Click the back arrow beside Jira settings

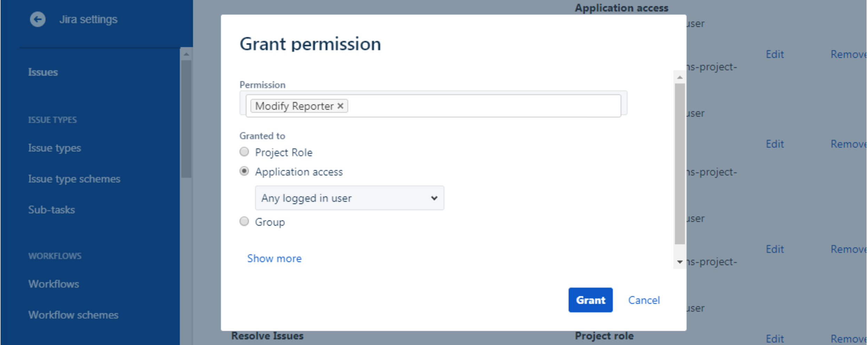pos(38,19)
